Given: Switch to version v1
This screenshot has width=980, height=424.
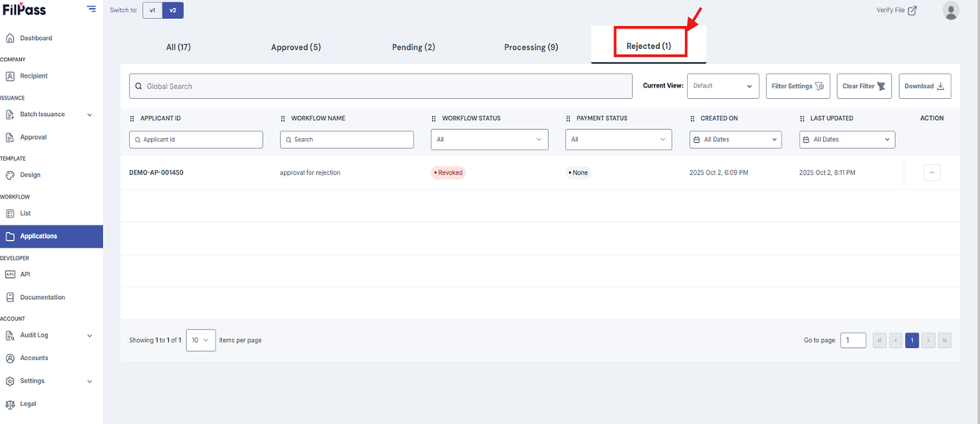Looking at the screenshot, I should [x=152, y=10].
